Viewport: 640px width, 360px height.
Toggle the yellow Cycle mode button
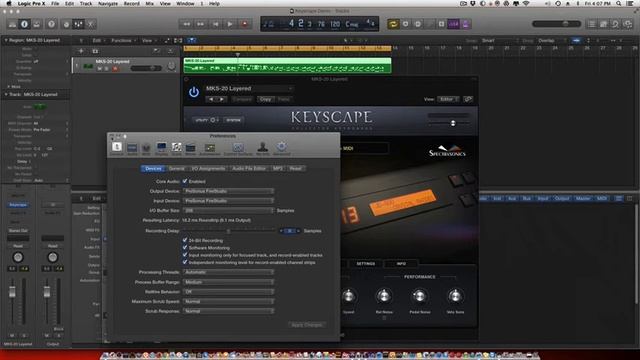(x=393, y=24)
